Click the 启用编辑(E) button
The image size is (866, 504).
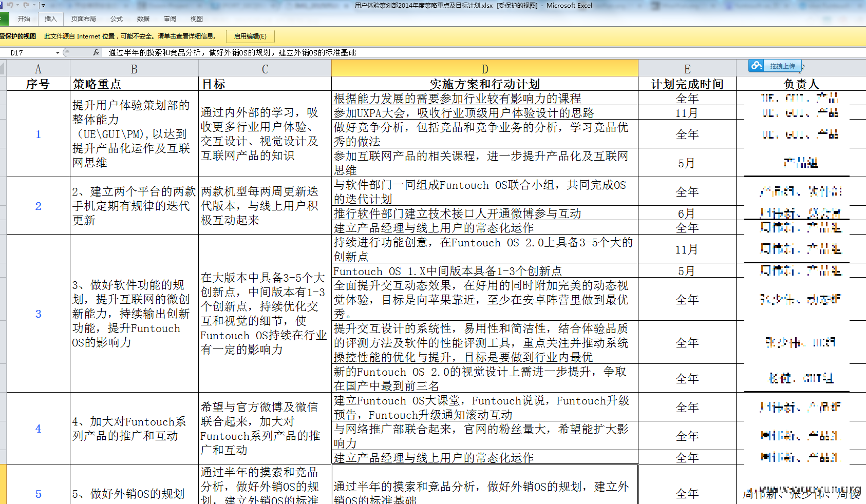tap(250, 36)
